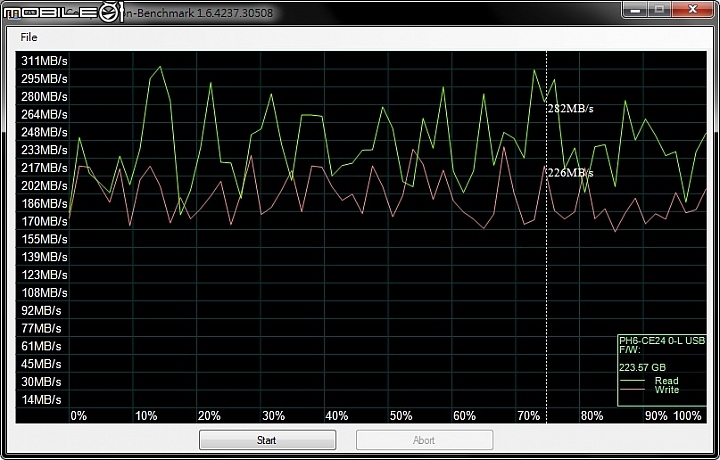Click the 30MB/s axis label
The height and width of the screenshot is (460, 720).
(x=41, y=381)
